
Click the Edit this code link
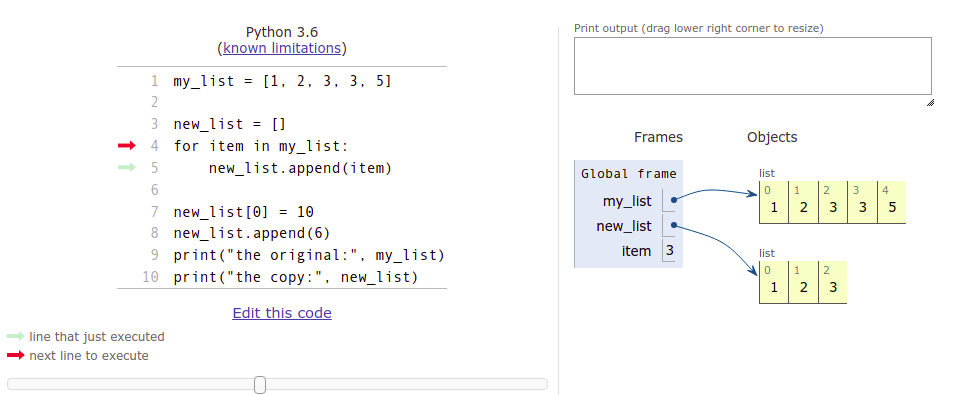point(282,313)
